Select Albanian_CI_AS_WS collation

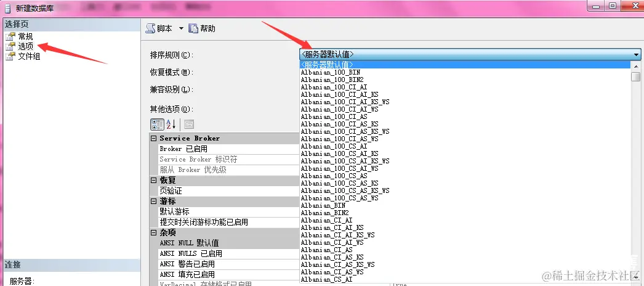click(465, 272)
